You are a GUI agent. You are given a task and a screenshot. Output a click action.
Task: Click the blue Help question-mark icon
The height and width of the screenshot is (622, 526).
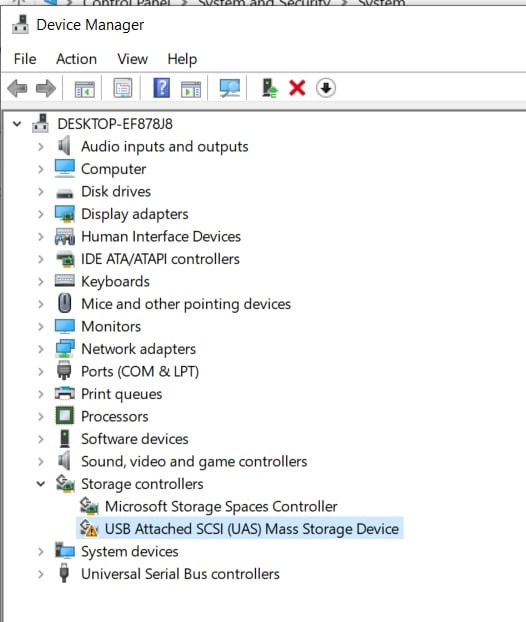tap(161, 88)
